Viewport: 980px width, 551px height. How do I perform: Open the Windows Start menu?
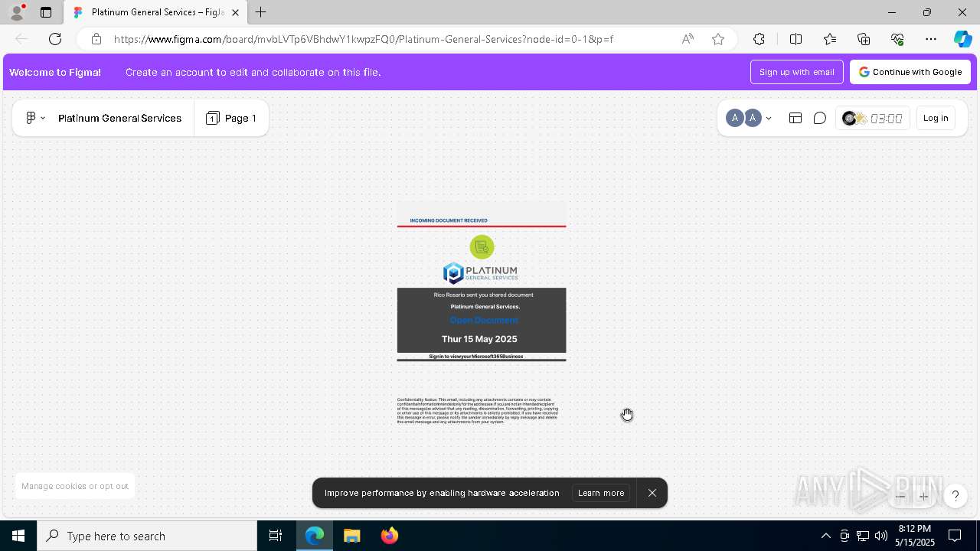(x=18, y=536)
